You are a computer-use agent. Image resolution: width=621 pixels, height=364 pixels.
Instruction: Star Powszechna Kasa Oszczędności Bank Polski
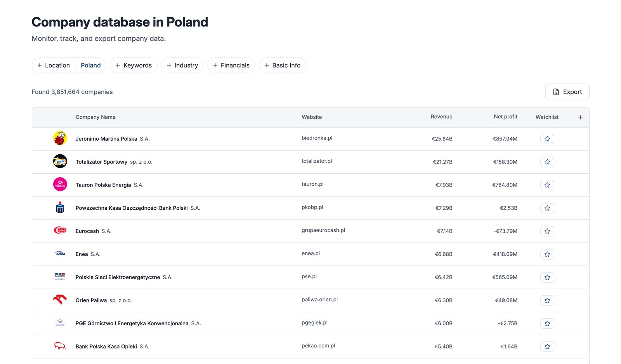(547, 208)
